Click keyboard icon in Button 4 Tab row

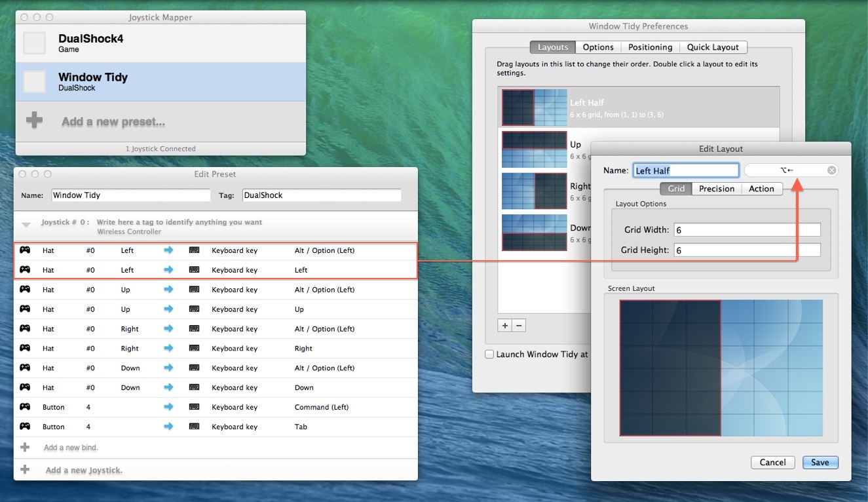[x=194, y=427]
